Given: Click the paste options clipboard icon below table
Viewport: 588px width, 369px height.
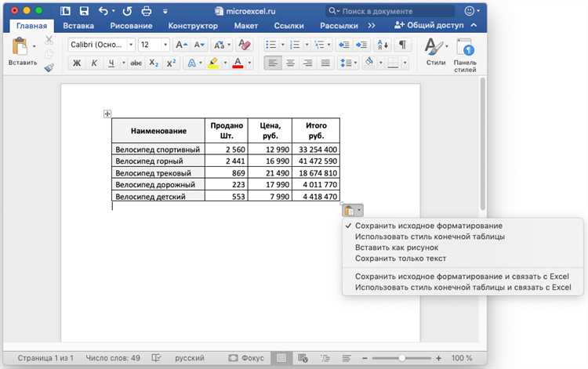Looking at the screenshot, I should 349,211.
